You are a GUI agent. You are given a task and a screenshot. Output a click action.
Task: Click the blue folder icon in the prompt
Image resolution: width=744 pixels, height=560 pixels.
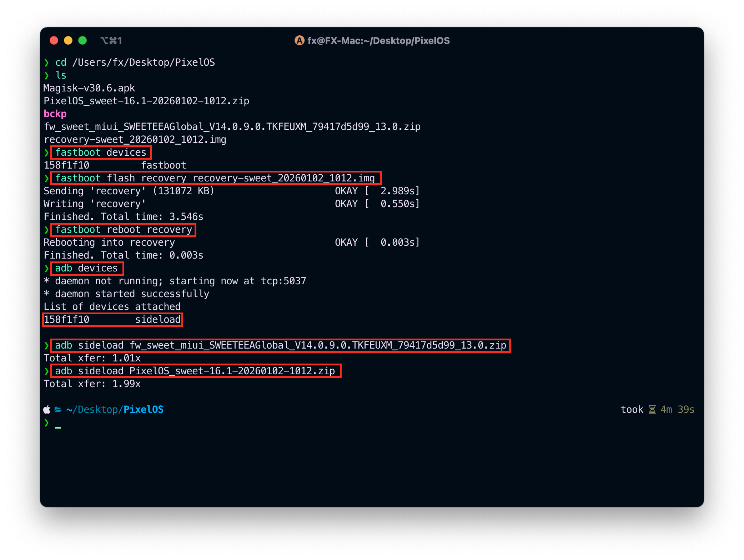58,410
